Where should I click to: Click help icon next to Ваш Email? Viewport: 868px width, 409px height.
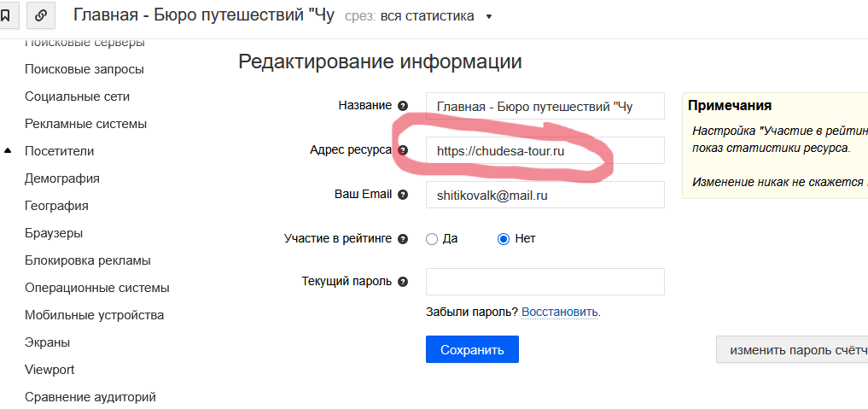[x=403, y=195]
